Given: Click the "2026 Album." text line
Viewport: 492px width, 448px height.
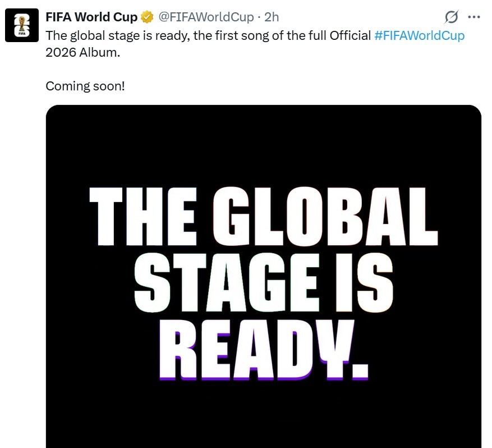Looking at the screenshot, I should tap(83, 53).
